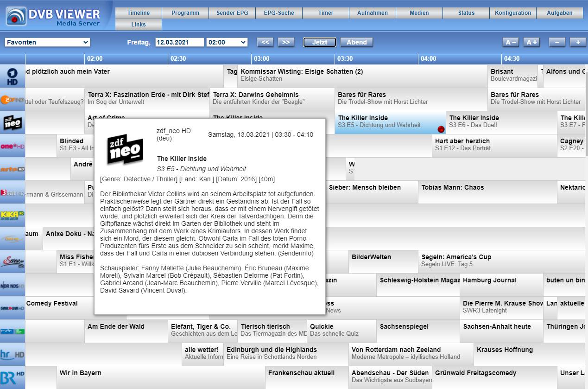The width and height of the screenshot is (588, 389).
Task: Click the ServusTV channel logo
Action: coord(12,261)
